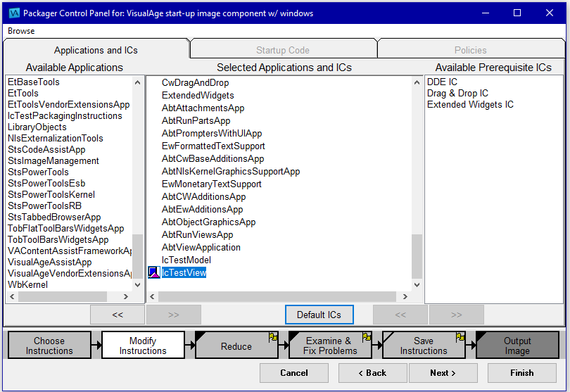Click the << button under Available Applications

point(118,315)
